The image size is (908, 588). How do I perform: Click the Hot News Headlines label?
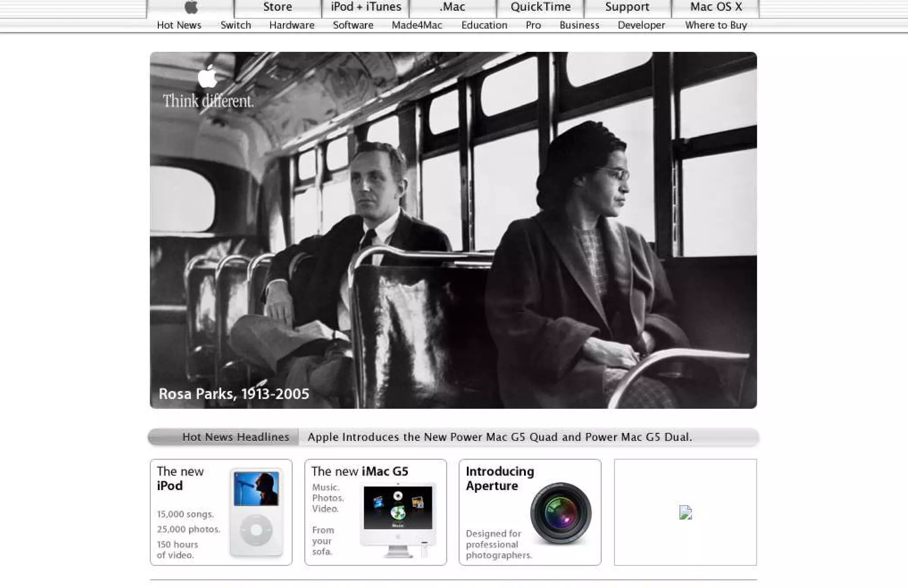point(236,437)
